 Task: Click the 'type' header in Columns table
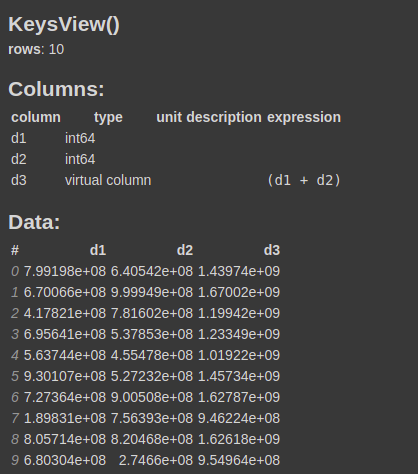pyautogui.click(x=108, y=118)
